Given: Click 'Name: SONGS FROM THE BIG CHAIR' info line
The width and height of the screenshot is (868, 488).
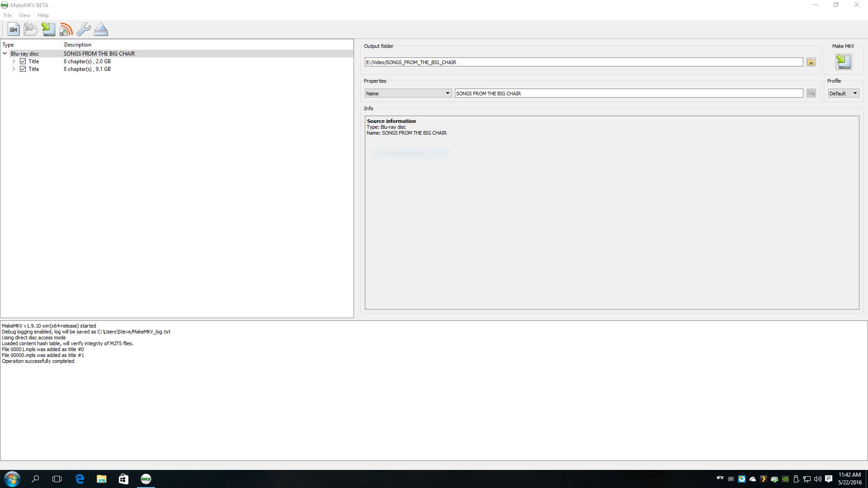Looking at the screenshot, I should (x=406, y=133).
